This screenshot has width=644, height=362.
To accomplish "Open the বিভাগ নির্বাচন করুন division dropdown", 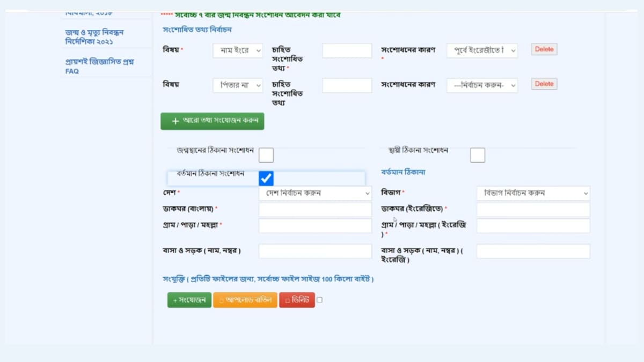I will click(532, 193).
